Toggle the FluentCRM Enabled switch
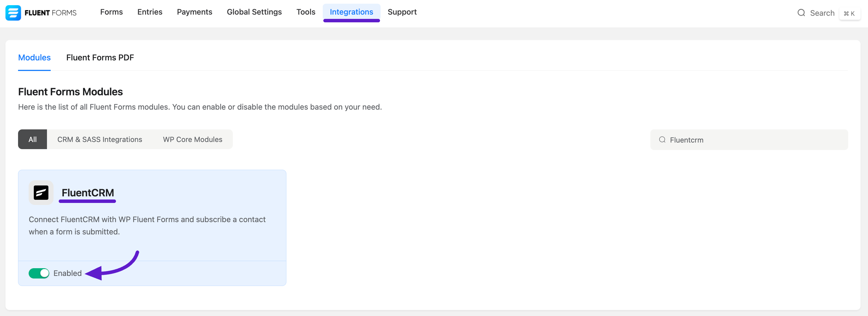 click(39, 273)
